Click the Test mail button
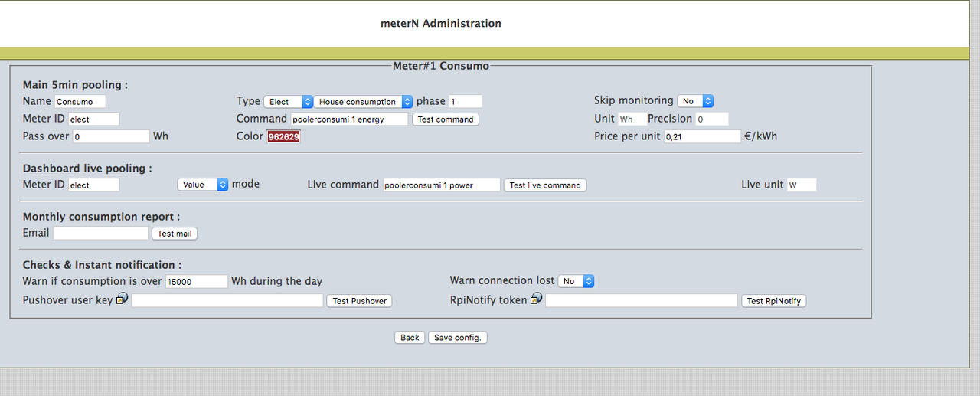The image size is (980, 396). pos(175,234)
